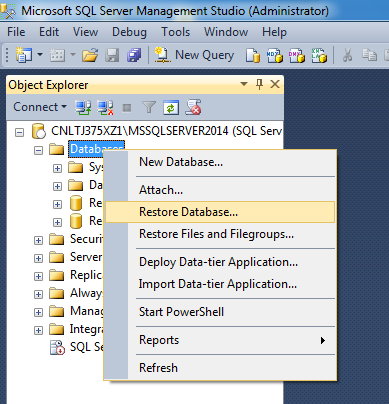Choose Restore Files and Filegroups...
The width and height of the screenshot is (389, 404).
coord(220,234)
